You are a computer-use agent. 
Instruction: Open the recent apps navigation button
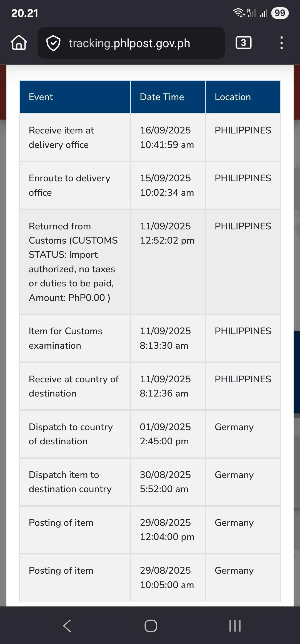click(x=235, y=626)
